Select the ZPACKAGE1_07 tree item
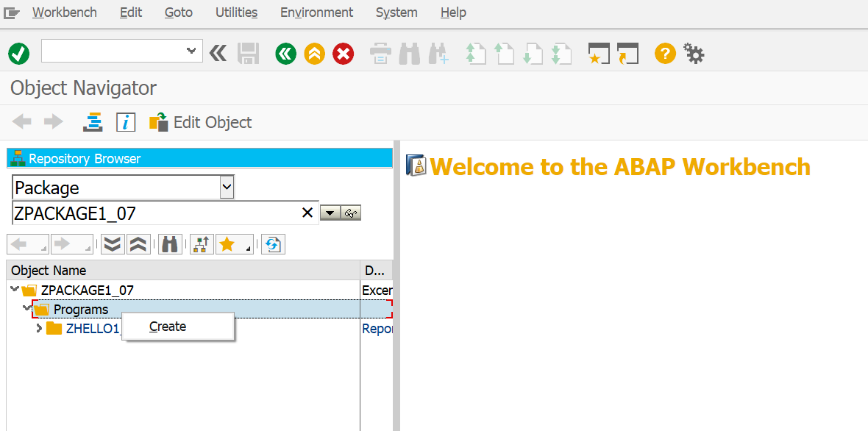This screenshot has height=431, width=868. coord(87,290)
